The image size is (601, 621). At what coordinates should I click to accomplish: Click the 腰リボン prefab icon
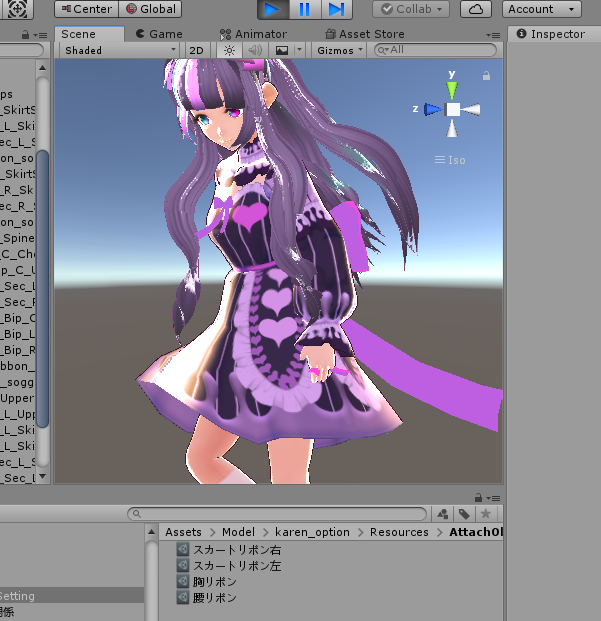point(183,597)
